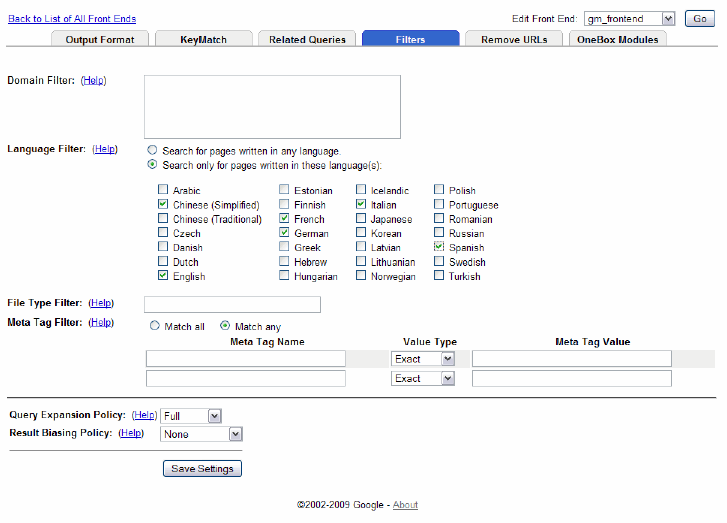Uncheck the French language checkbox

point(285,219)
